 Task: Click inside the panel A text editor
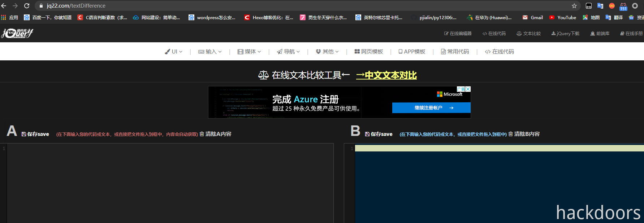[x=170, y=183]
